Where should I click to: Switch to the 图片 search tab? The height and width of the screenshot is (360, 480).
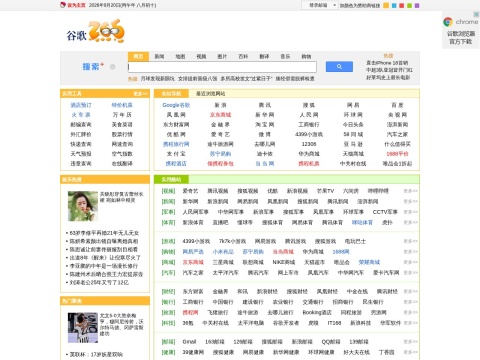tap(222, 56)
